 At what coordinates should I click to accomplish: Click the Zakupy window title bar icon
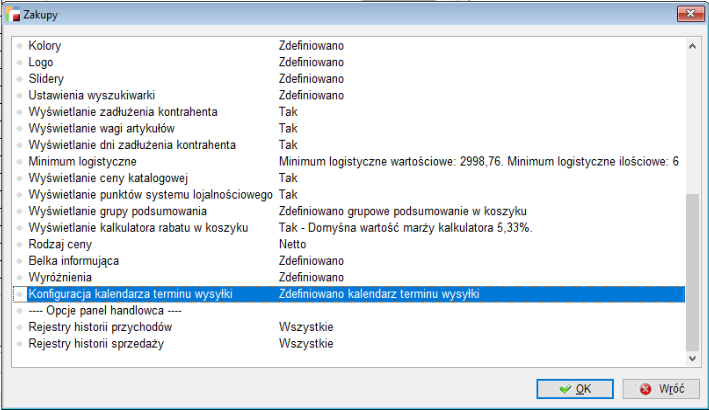point(13,14)
